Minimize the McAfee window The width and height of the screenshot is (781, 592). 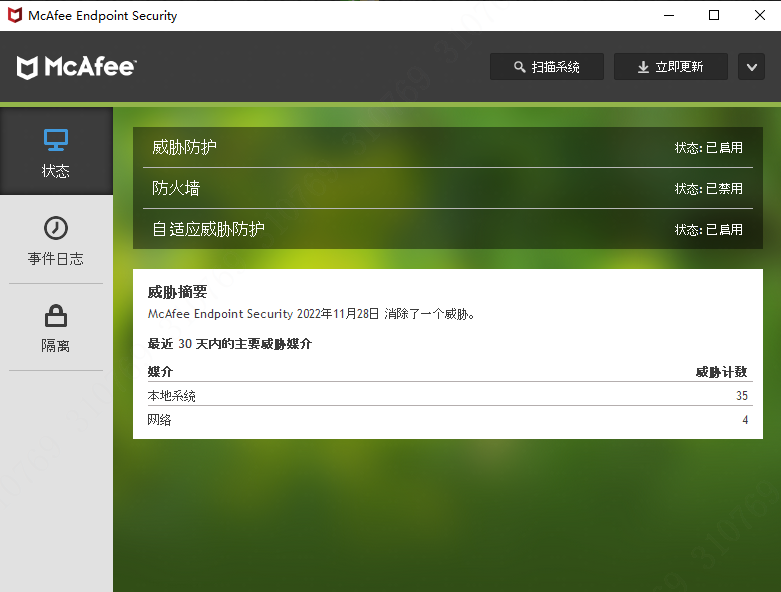point(669,15)
